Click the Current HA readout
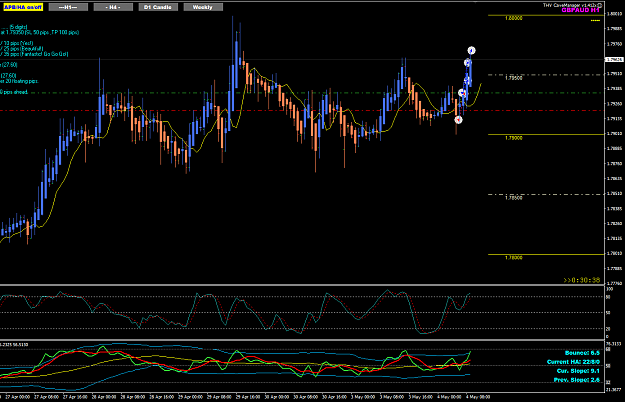Image resolution: width=625 pixels, height=402 pixels. coord(573,362)
